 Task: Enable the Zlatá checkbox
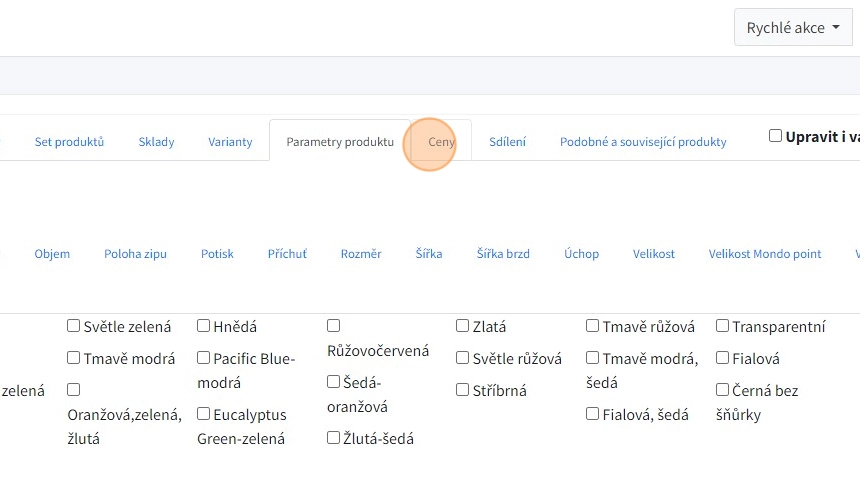pos(463,326)
